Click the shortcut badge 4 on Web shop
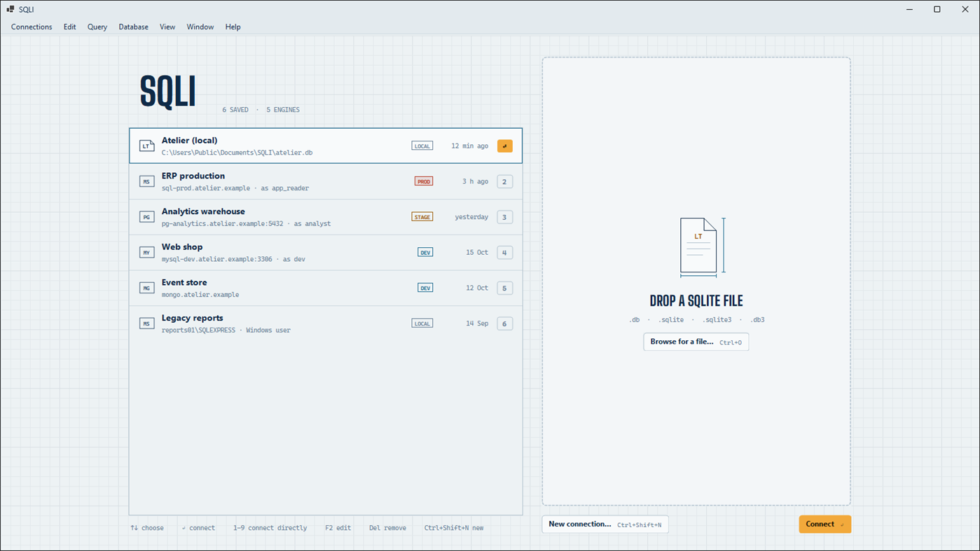The image size is (980, 551). coord(504,253)
